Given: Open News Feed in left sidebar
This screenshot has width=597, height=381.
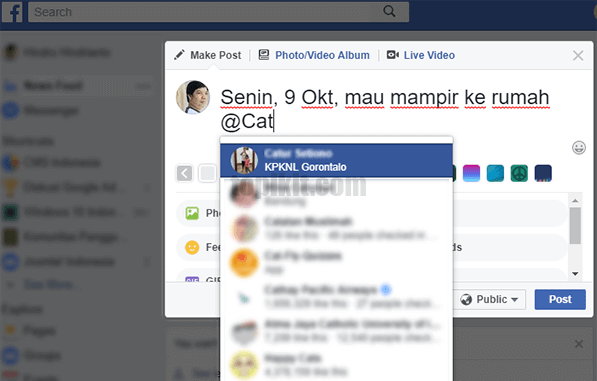Looking at the screenshot, I should coord(53,86).
